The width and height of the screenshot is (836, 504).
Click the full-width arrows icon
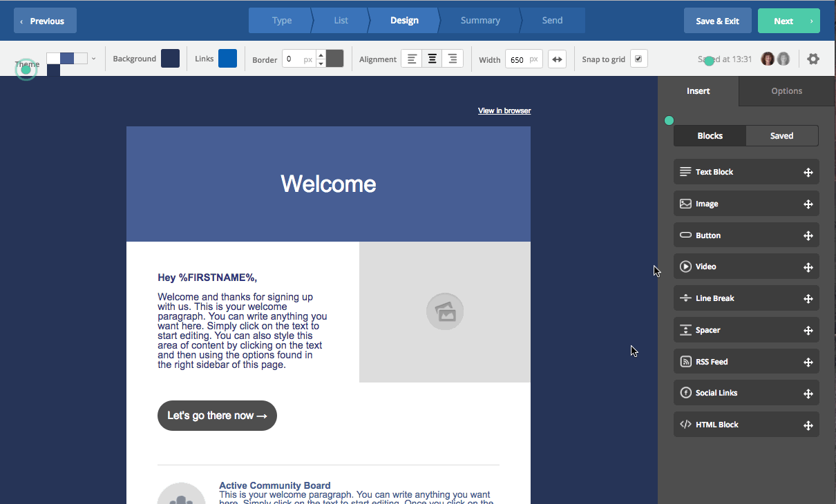pos(557,59)
